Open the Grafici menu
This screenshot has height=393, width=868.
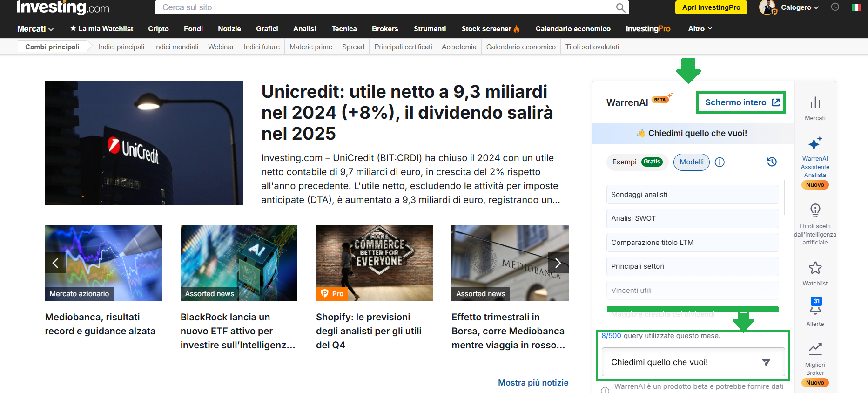click(267, 29)
